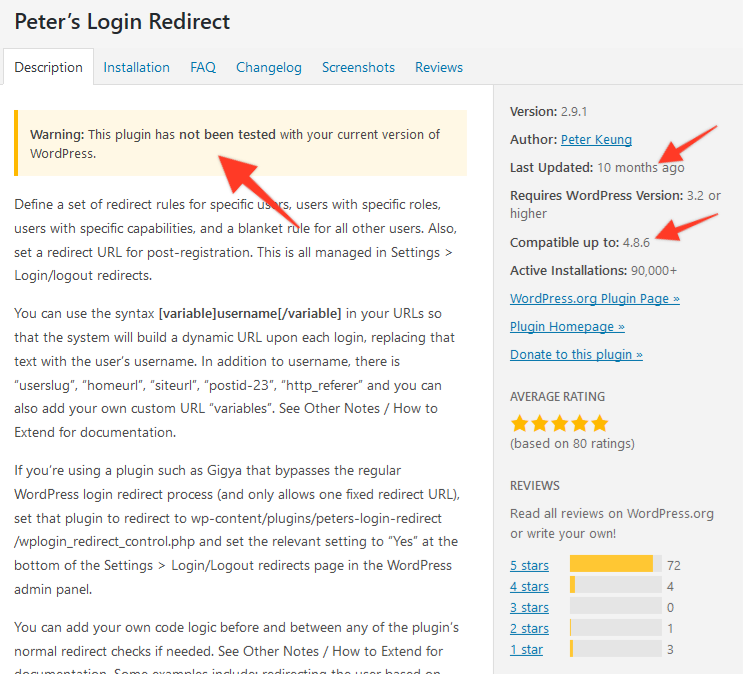The image size is (743, 674).
Task: Filter reviews by 4 stars
Action: click(529, 586)
